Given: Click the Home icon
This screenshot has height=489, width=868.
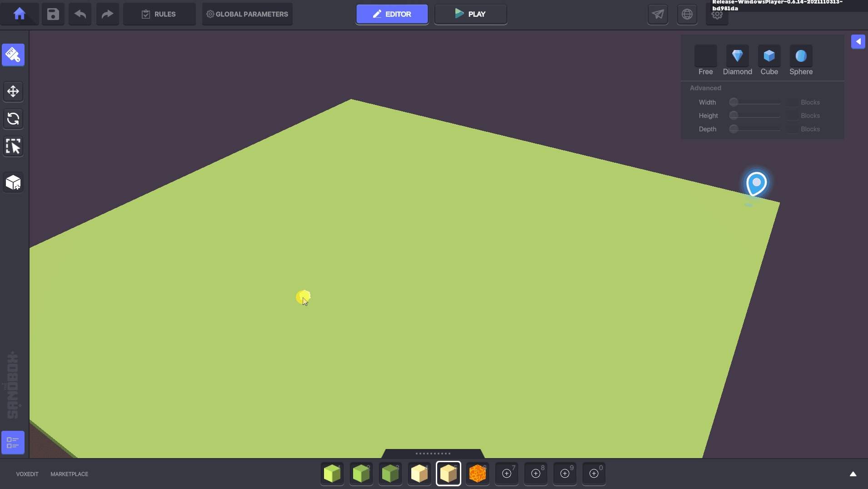Looking at the screenshot, I should coord(19,14).
